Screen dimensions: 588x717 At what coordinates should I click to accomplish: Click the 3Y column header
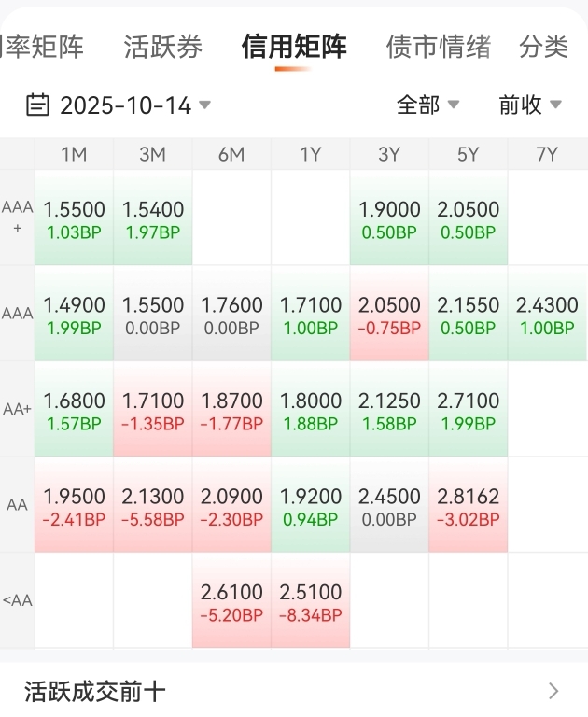coord(389,155)
